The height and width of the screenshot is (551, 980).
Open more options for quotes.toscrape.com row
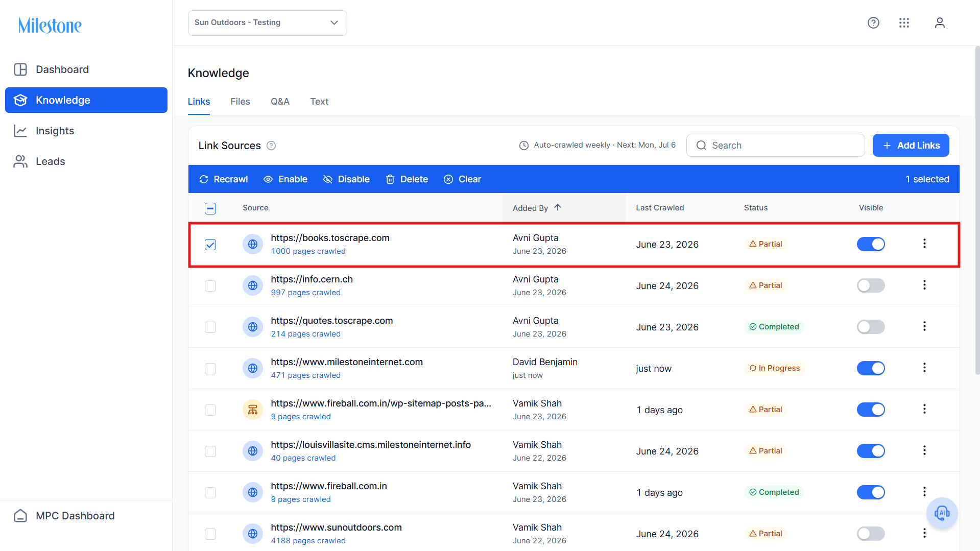(924, 326)
